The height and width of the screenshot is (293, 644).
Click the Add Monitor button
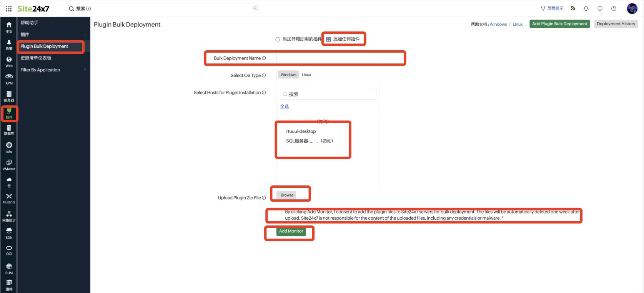291,231
